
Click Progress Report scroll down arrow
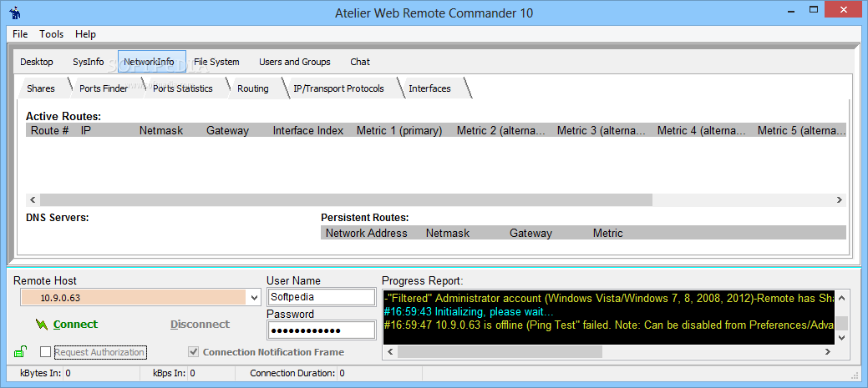841,337
